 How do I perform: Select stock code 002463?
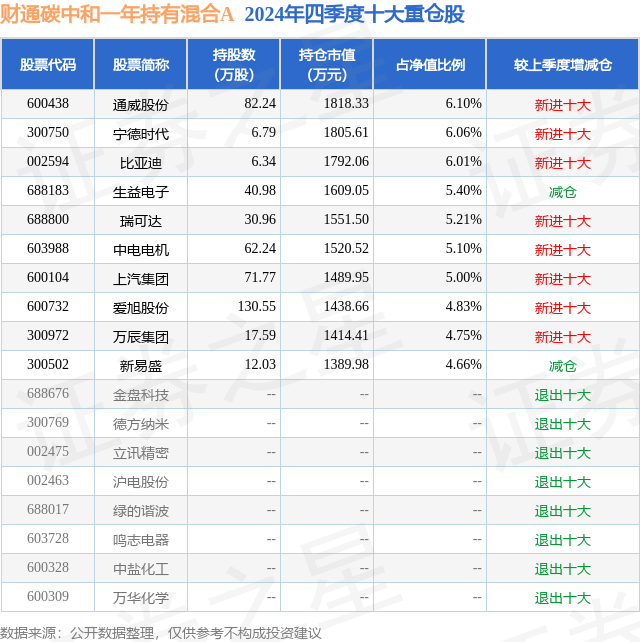point(48,482)
